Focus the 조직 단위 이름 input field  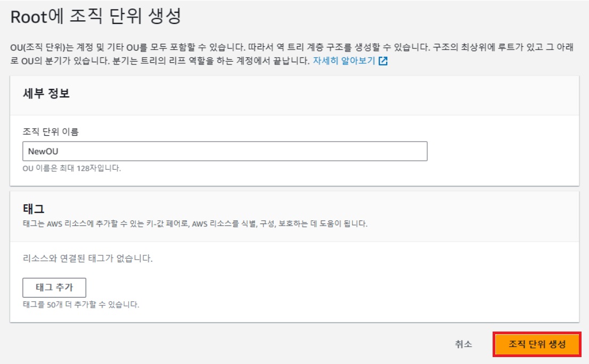225,151
